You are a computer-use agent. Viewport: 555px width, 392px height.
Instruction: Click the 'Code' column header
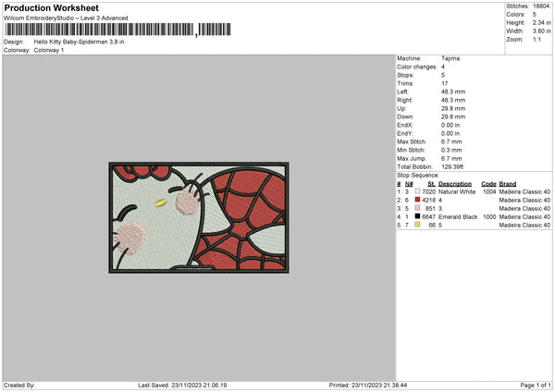click(488, 184)
